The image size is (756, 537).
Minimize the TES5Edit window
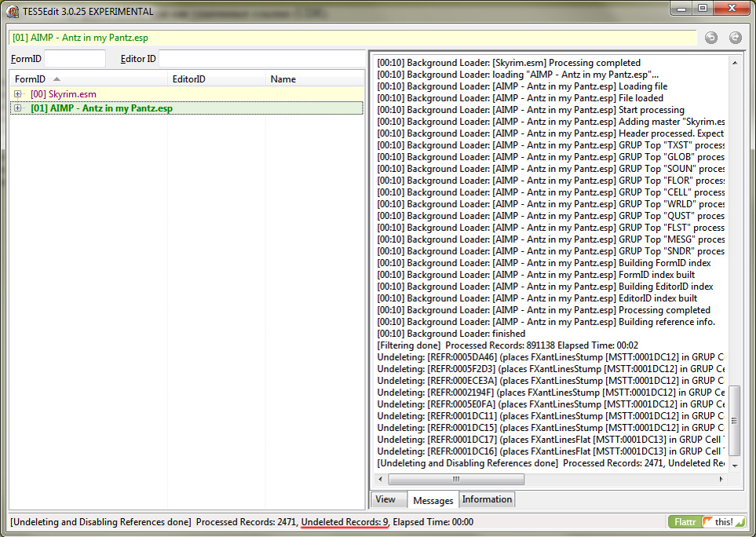click(x=681, y=8)
